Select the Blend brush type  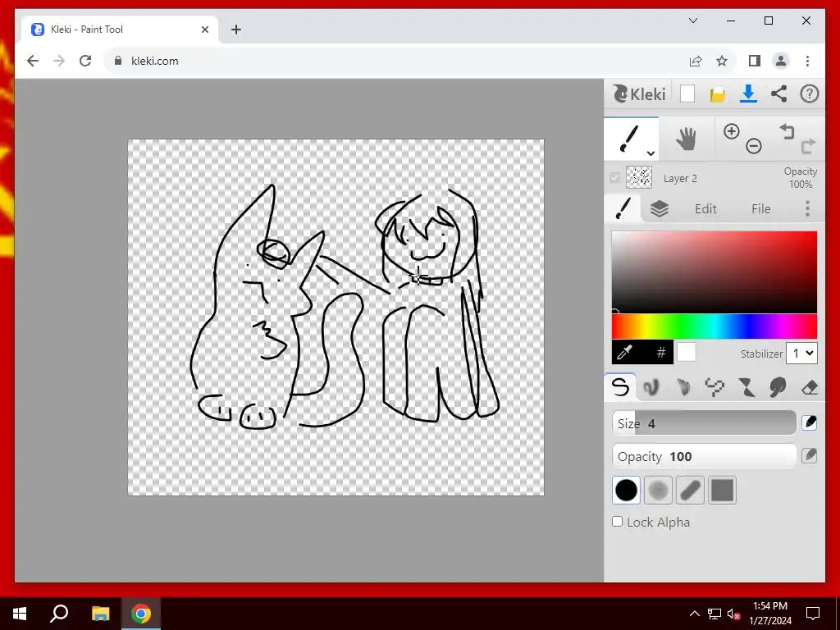651,387
